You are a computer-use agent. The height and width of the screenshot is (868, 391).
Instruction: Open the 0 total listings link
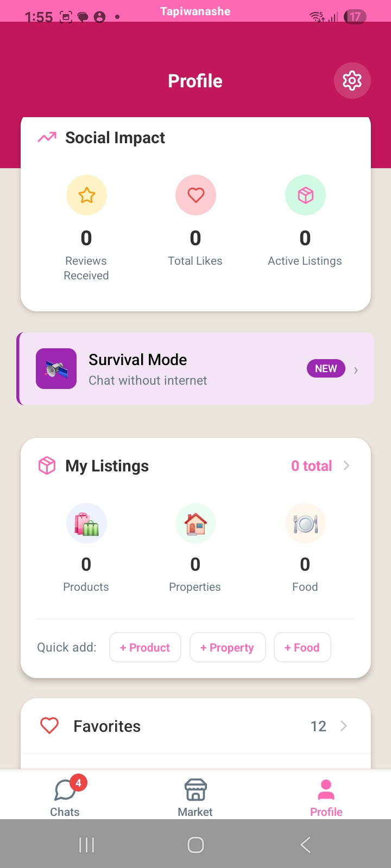311,466
